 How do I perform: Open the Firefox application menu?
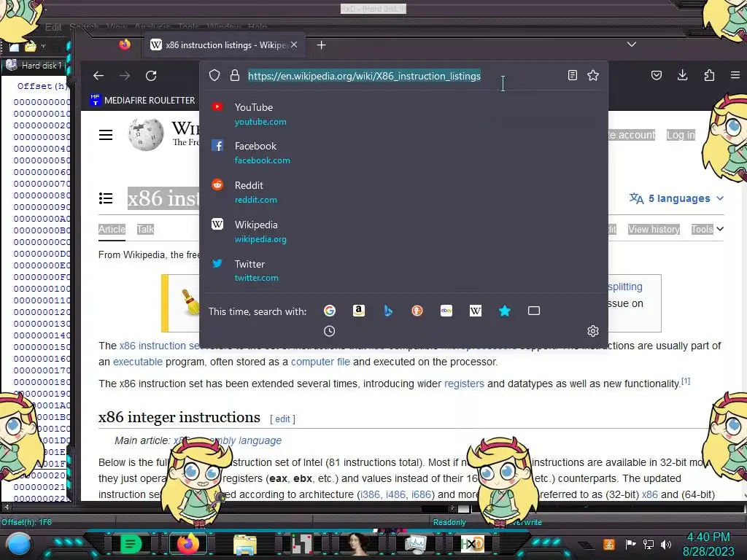pos(735,75)
